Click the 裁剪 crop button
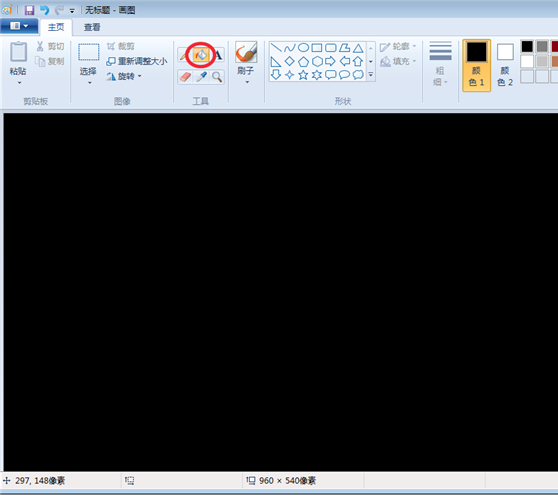558x495 pixels. click(x=120, y=46)
